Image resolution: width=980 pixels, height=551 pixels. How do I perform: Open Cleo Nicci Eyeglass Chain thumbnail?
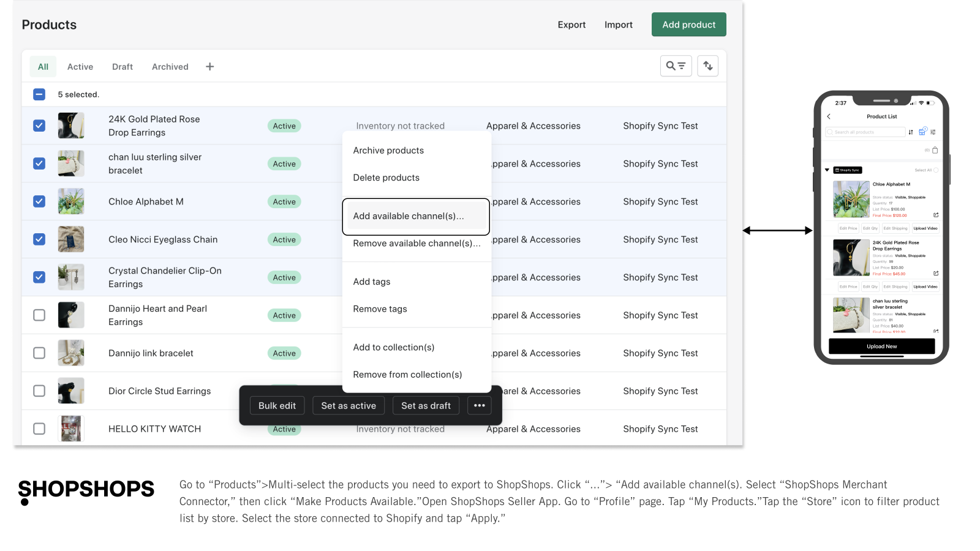pos(71,239)
